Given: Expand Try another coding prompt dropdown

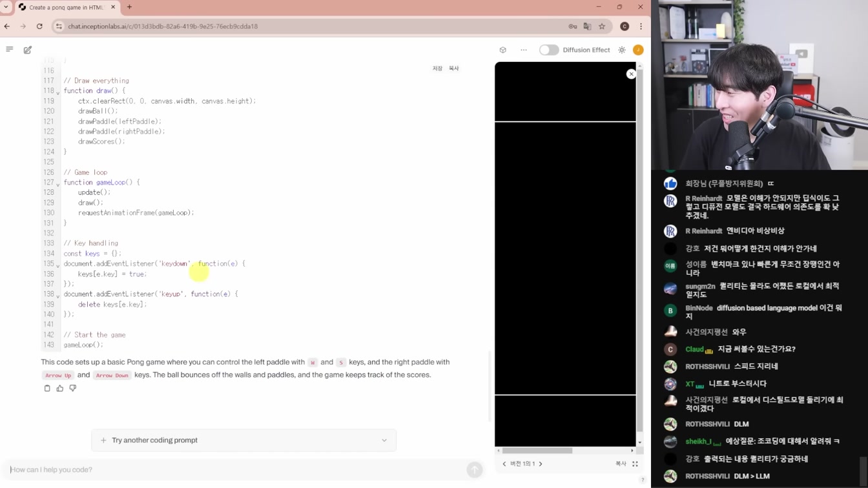Looking at the screenshot, I should click(384, 440).
